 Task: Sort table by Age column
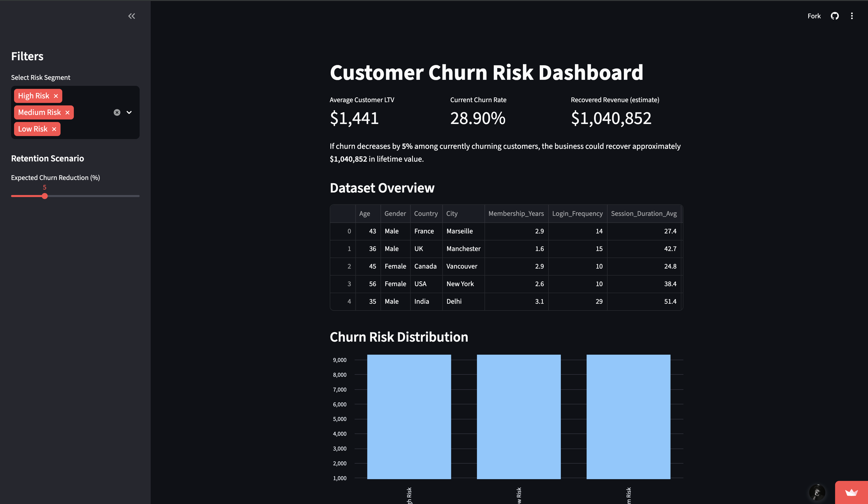(x=368, y=213)
